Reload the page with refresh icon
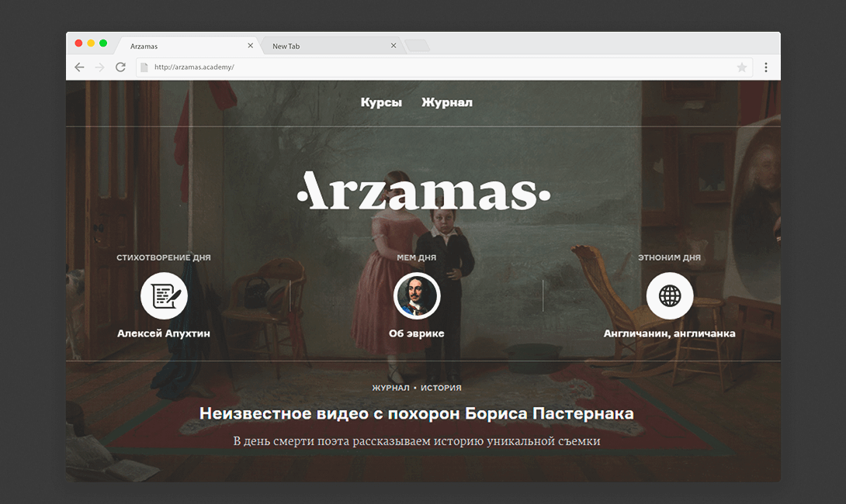 pos(120,67)
